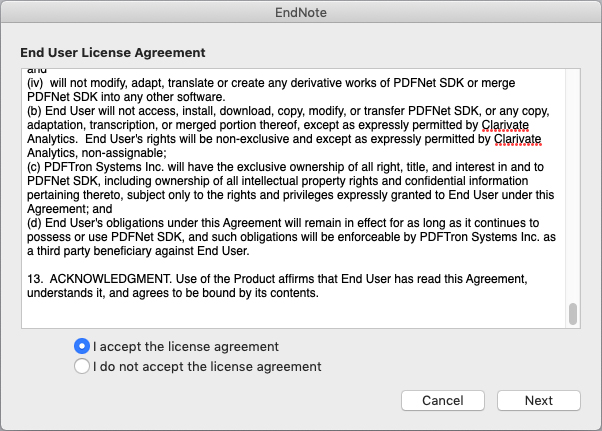This screenshot has width=602, height=431.
Task: Click the Next button
Action: tap(539, 400)
